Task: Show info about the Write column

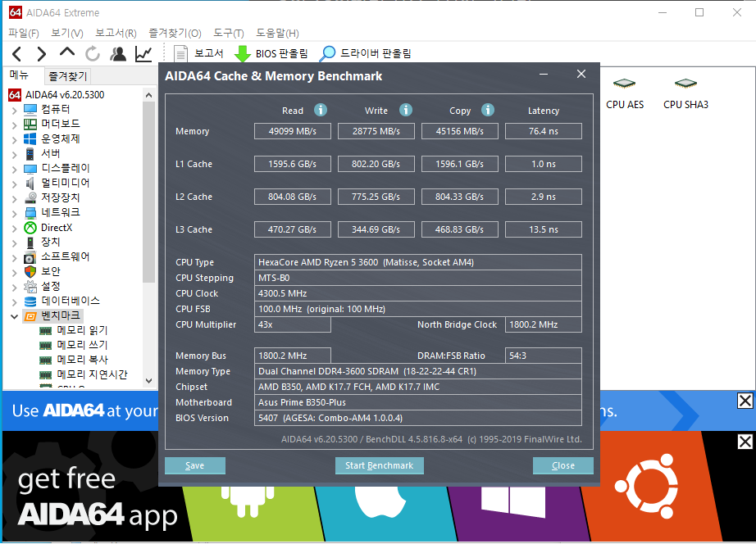Action: 406,110
